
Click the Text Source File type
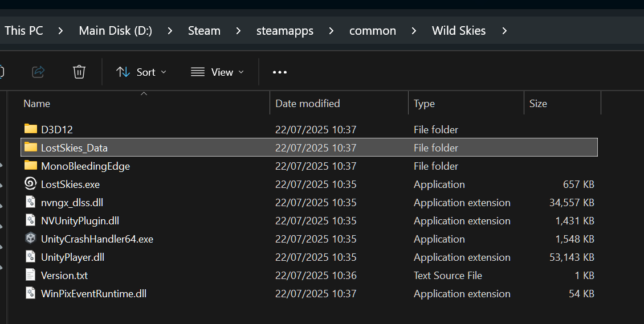coord(448,275)
